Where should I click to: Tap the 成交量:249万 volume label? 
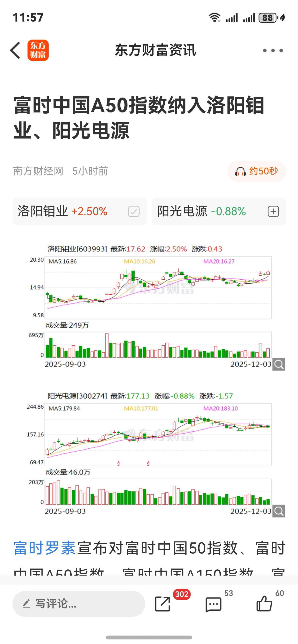(x=67, y=325)
